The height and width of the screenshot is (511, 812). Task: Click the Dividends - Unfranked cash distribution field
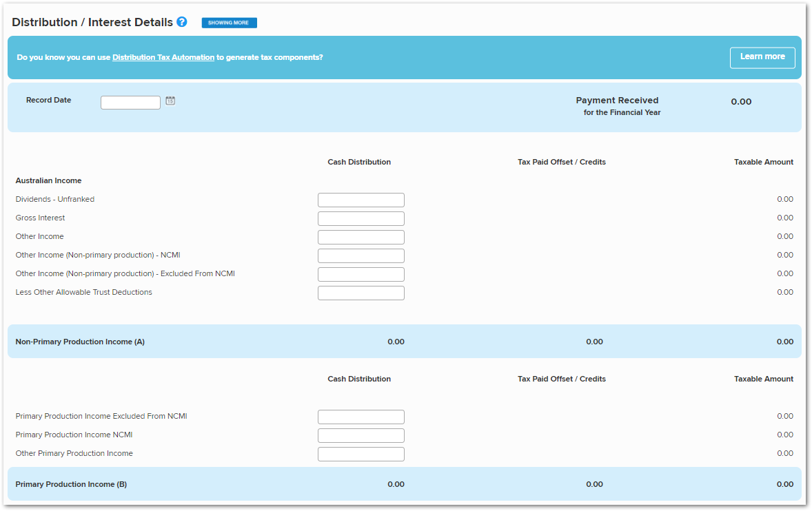361,200
